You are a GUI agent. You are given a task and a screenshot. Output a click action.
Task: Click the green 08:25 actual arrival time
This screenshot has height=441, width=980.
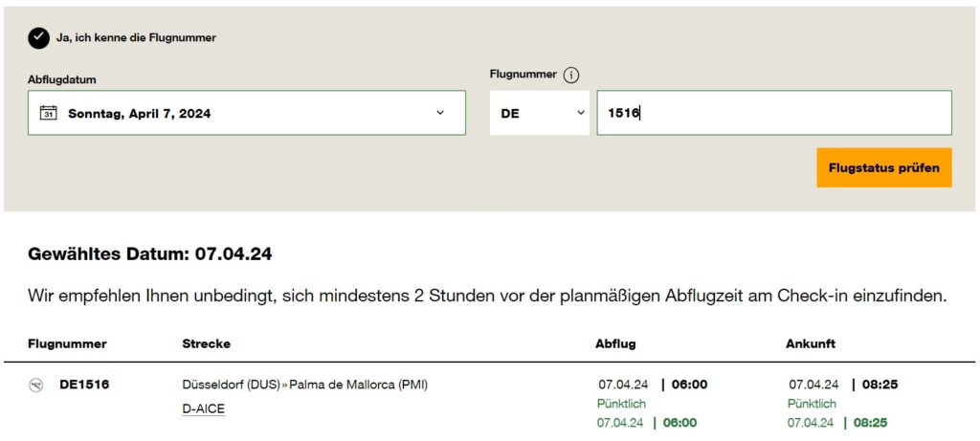(871, 423)
